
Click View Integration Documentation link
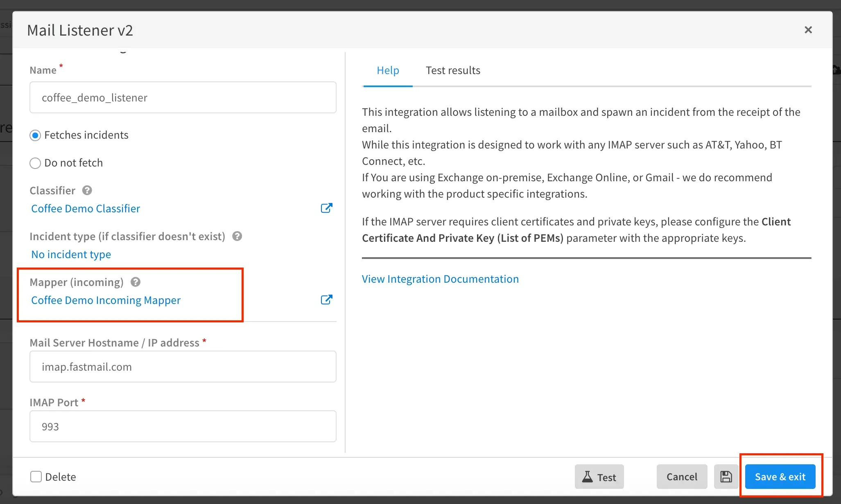tap(441, 279)
